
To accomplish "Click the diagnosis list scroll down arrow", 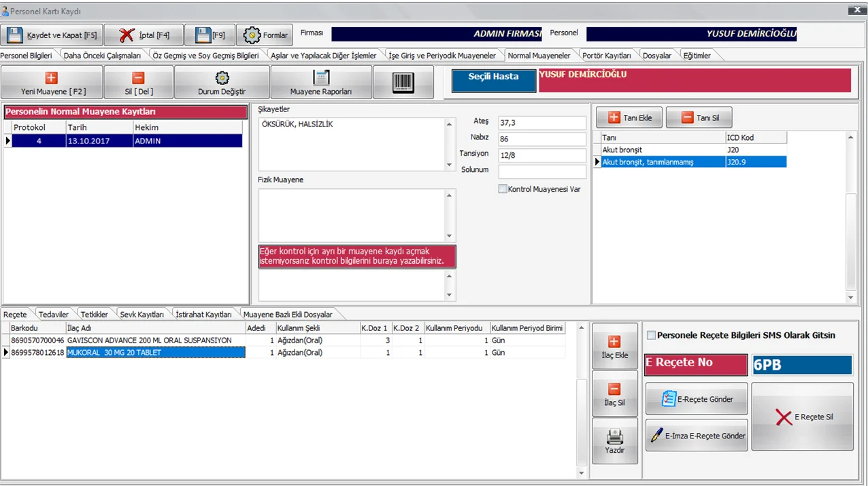I will (850, 298).
